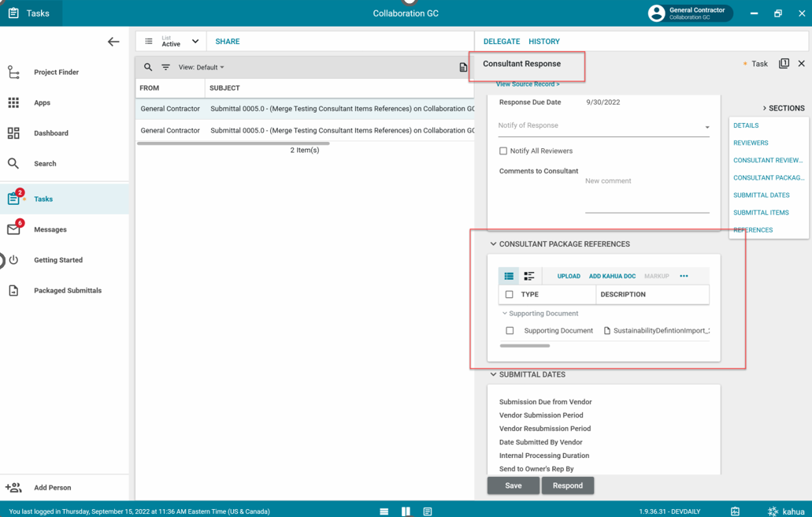Screen dimensions: 812x517
Task: Open more options ellipsis in references toolbar
Action: (684, 277)
